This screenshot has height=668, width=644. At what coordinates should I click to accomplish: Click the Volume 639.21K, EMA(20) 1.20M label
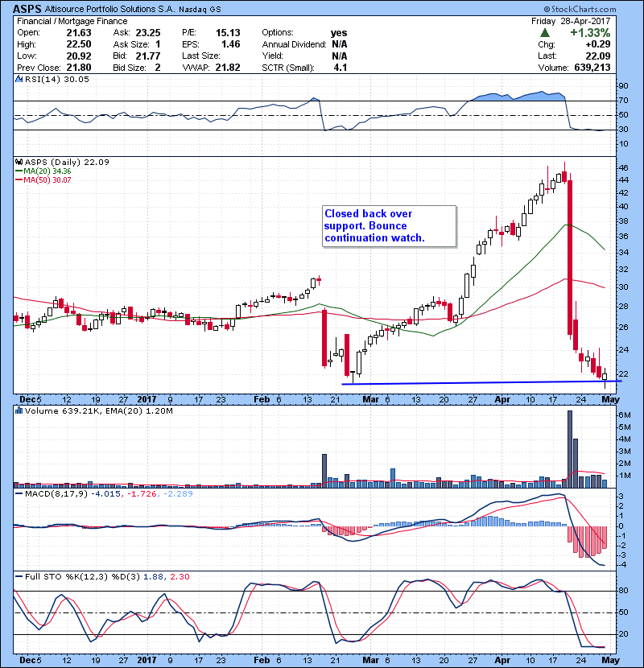[99, 411]
